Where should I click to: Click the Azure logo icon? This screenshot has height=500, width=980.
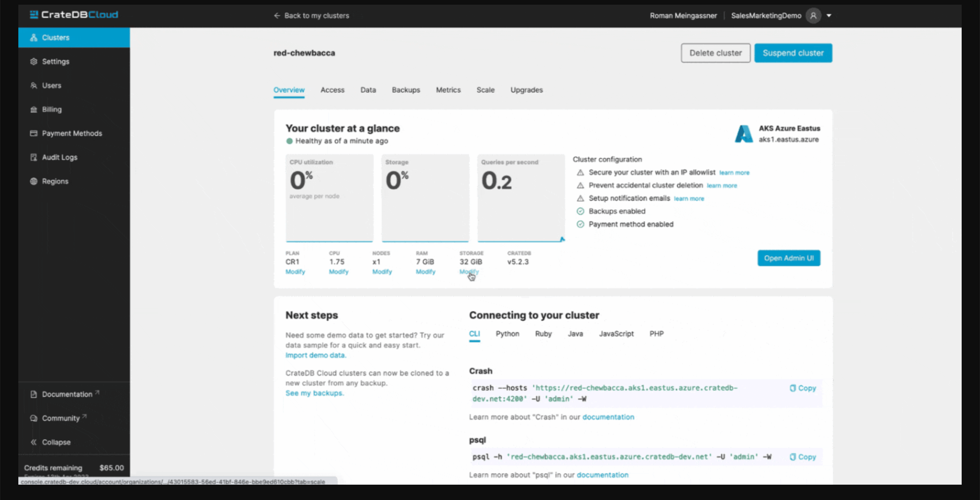tap(744, 134)
